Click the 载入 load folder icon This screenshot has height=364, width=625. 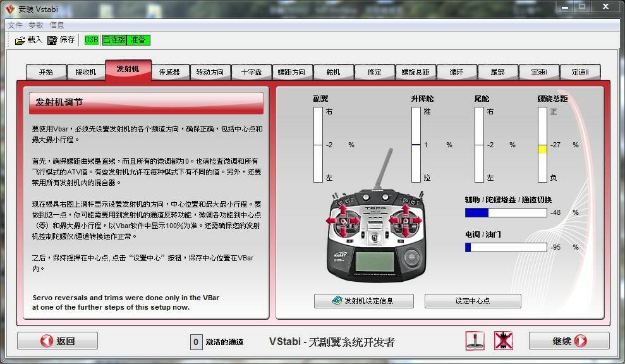tap(20, 40)
